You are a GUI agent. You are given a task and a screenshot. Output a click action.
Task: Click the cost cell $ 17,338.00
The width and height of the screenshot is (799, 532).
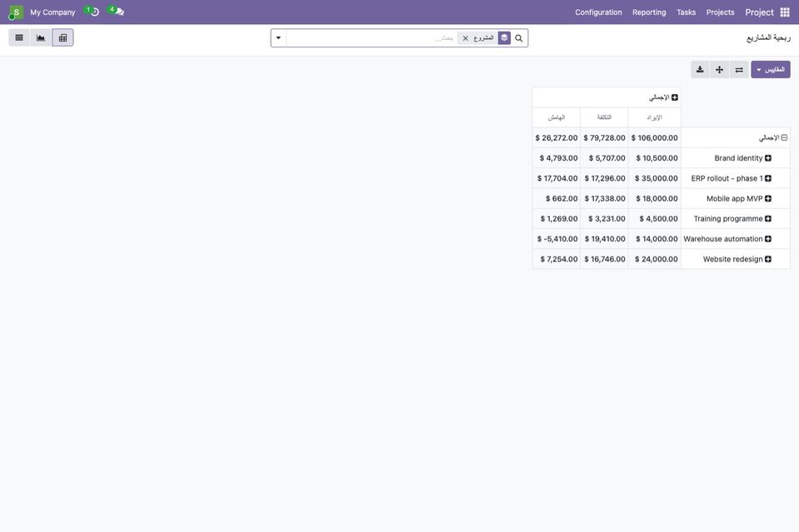point(604,198)
